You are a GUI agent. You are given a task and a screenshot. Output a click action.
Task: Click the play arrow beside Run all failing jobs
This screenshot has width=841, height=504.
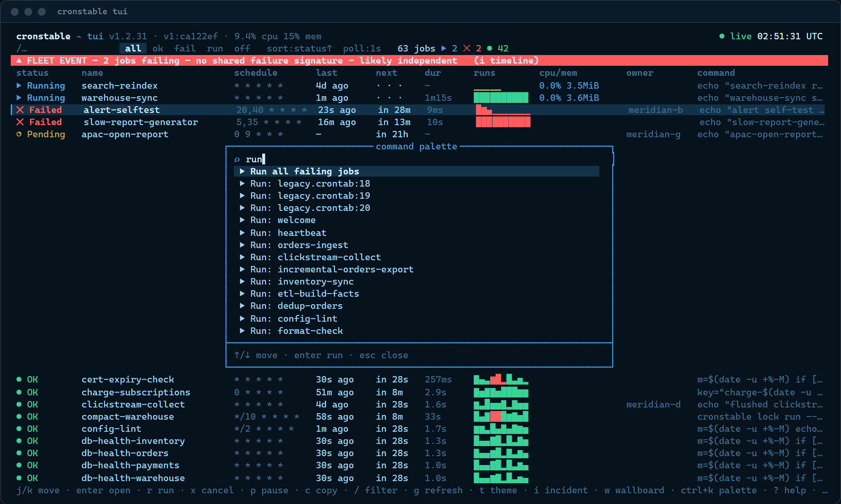(x=242, y=172)
